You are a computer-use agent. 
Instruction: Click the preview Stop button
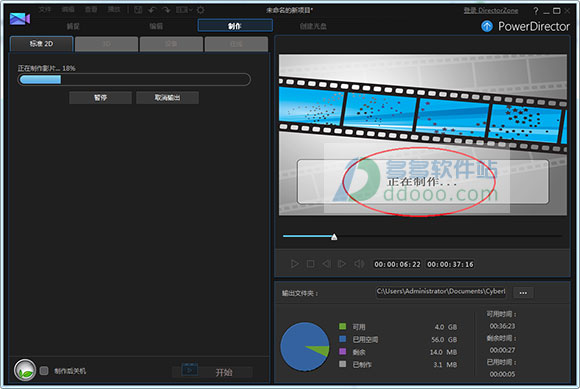click(x=310, y=264)
